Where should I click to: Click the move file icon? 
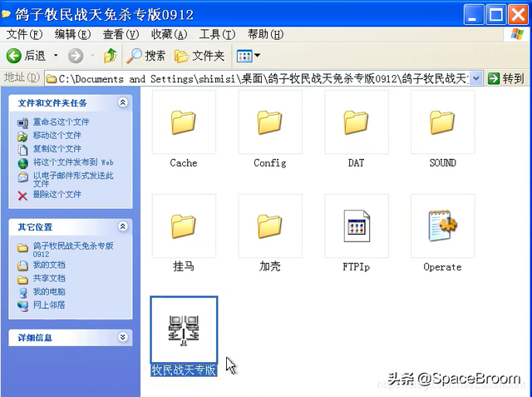tap(22, 136)
